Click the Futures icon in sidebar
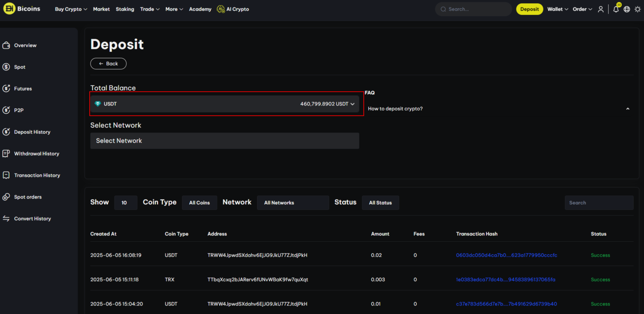Image resolution: width=644 pixels, height=314 pixels. tap(6, 88)
